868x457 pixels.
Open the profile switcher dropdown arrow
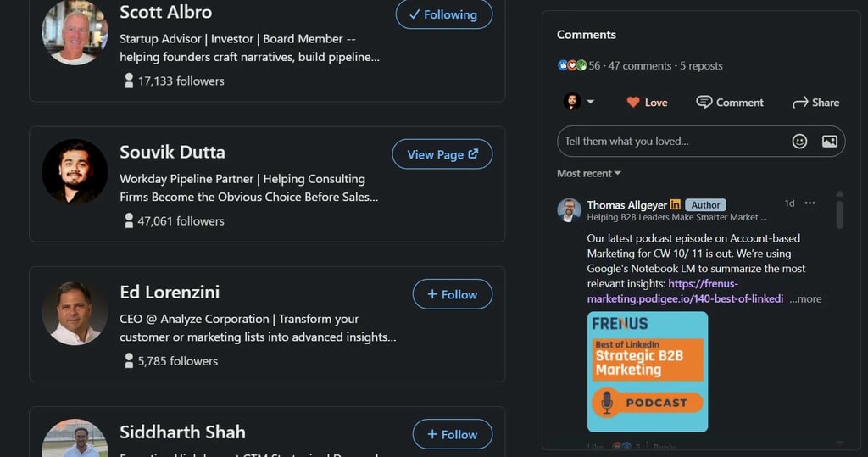coord(590,102)
